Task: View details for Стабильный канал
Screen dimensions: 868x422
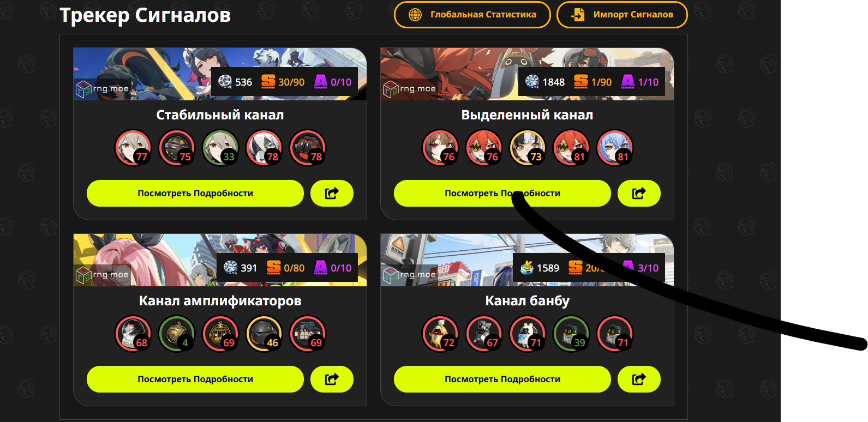Action: [195, 193]
